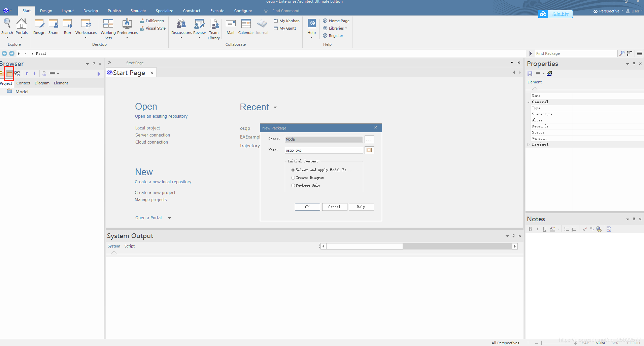This screenshot has width=644, height=346.
Task: Move item up with Browser up arrow
Action: [27, 74]
